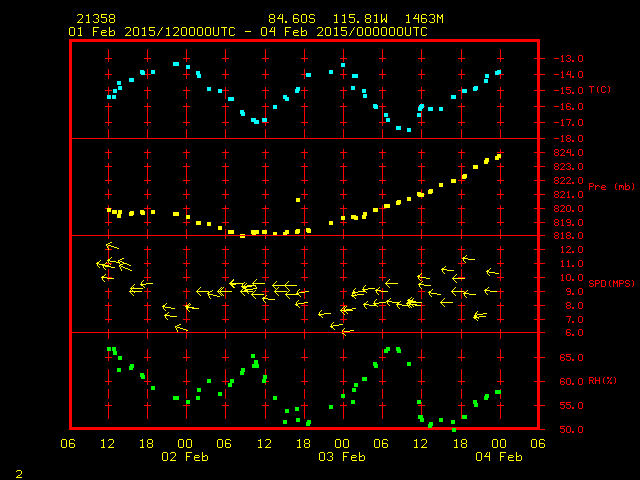The width and height of the screenshot is (640, 480).
Task: Click the 822.0 pressure tick label
Action: click(569, 181)
